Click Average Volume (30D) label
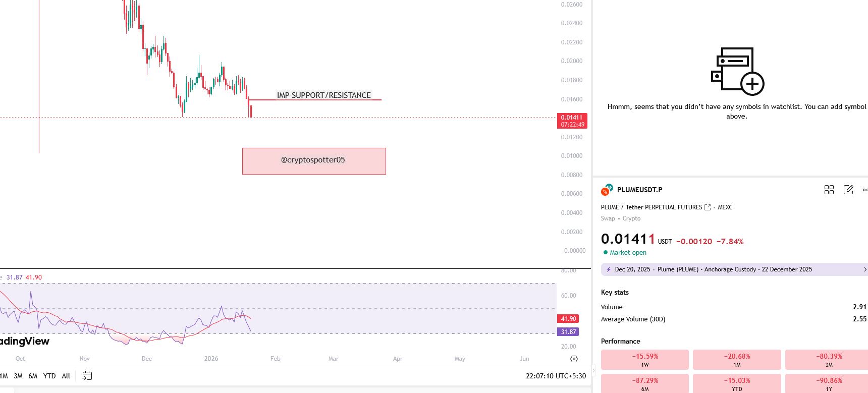 (633, 319)
